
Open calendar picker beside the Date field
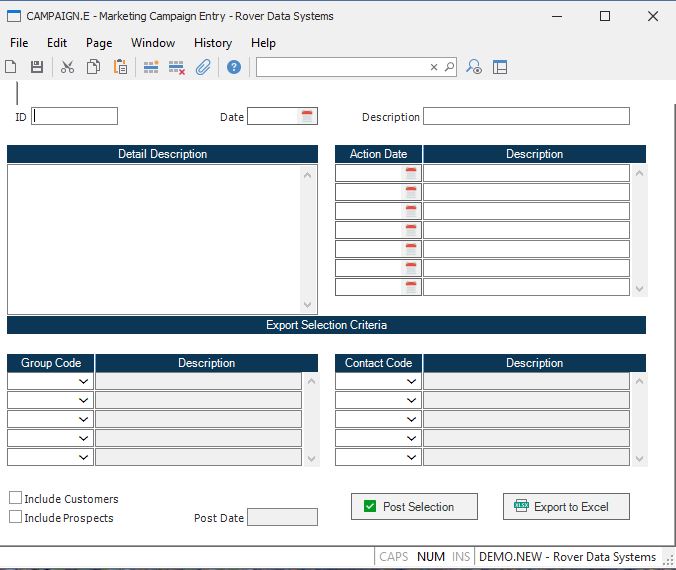coord(307,117)
